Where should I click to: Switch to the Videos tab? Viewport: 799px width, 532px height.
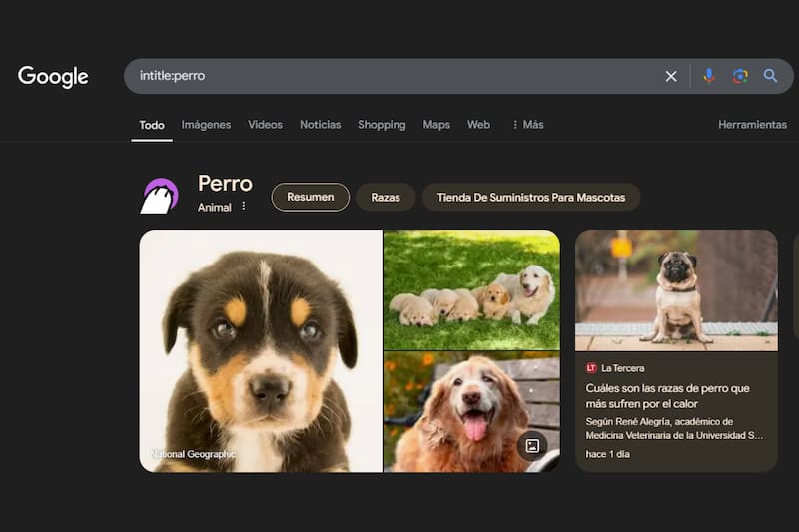[265, 125]
